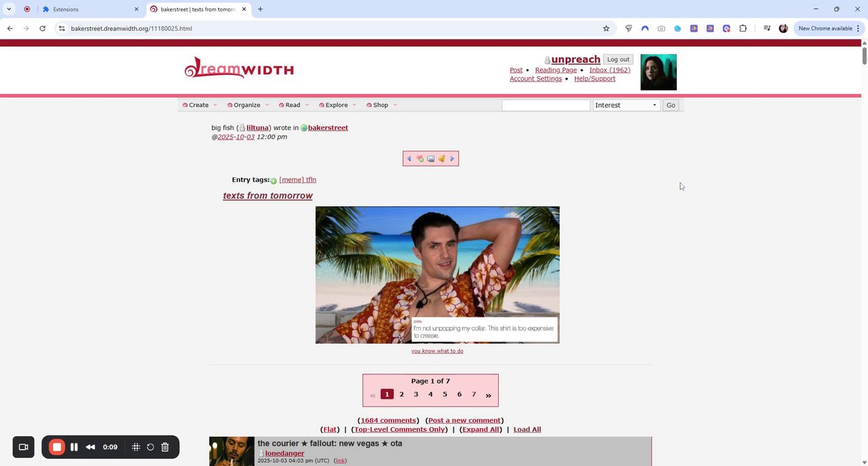Go to the previous entry arrow icon

[x=409, y=159]
